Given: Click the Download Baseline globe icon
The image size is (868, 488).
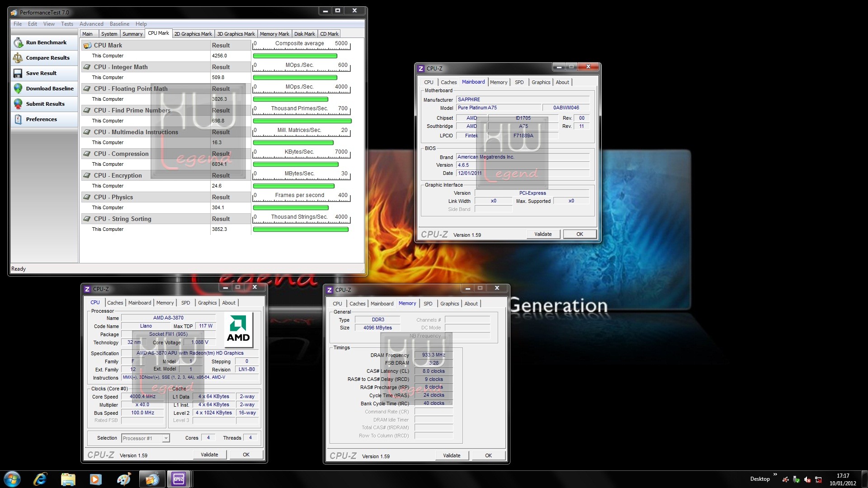Looking at the screenshot, I should point(18,89).
